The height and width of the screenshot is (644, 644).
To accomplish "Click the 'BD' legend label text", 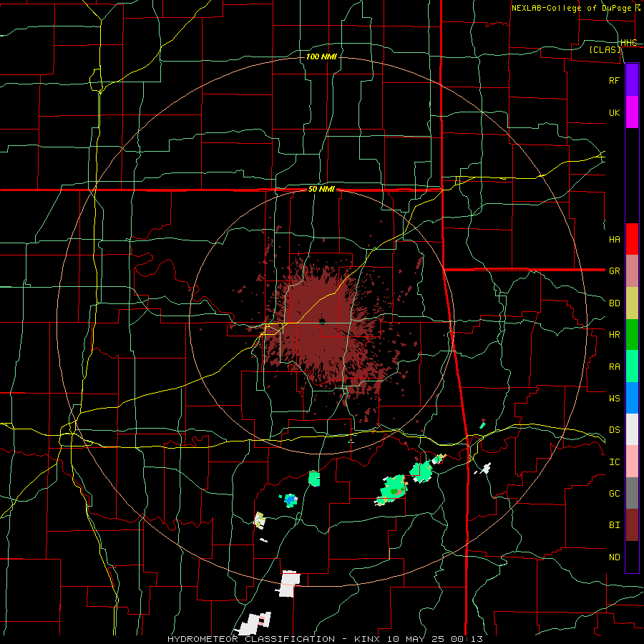I will coord(614,303).
